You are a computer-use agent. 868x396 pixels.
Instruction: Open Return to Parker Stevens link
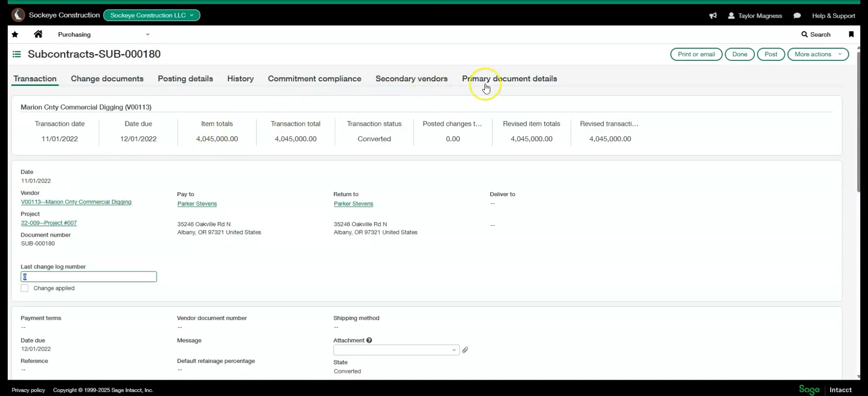353,204
